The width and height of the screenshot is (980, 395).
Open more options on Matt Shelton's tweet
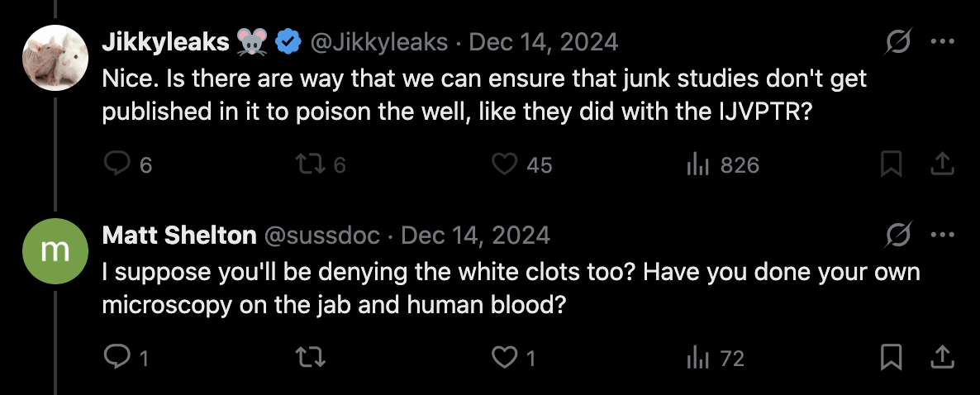(941, 235)
